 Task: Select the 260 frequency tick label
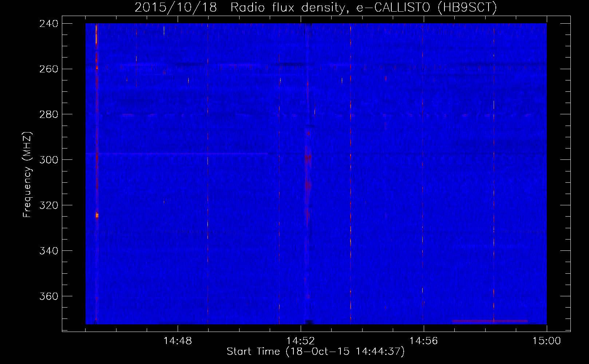pyautogui.click(x=49, y=69)
